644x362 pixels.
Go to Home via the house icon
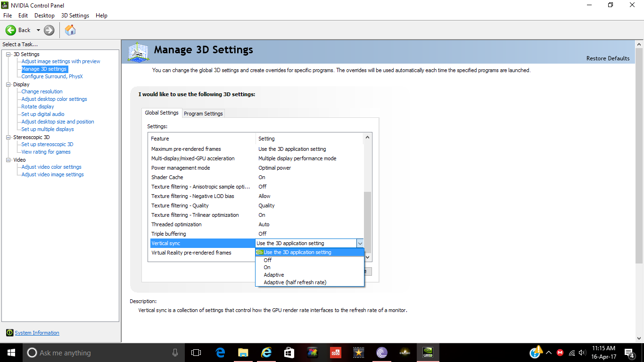[70, 30]
